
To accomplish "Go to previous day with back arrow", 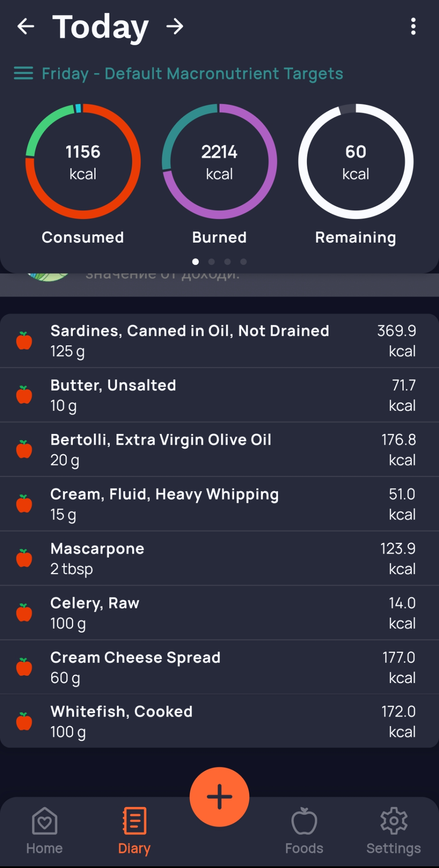I will (26, 27).
